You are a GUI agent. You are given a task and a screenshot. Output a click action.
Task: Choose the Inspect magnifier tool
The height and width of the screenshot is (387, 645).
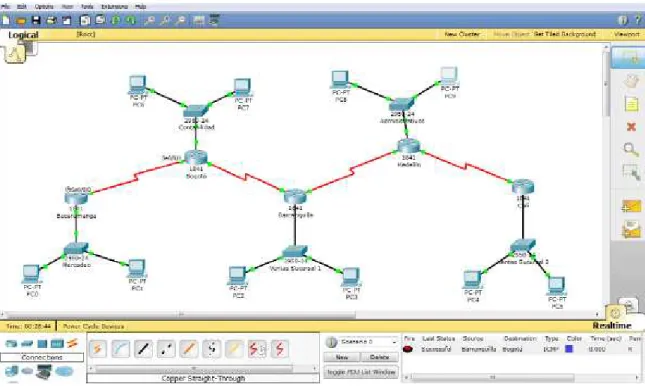[x=631, y=149]
